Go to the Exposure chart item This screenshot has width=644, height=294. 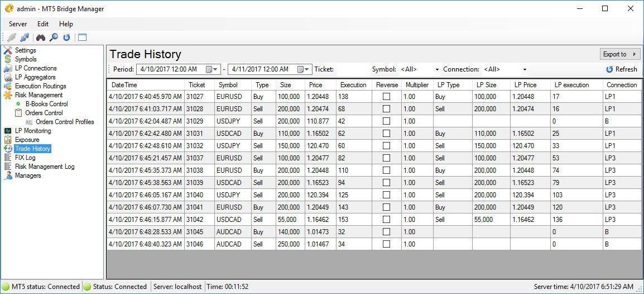tap(27, 140)
